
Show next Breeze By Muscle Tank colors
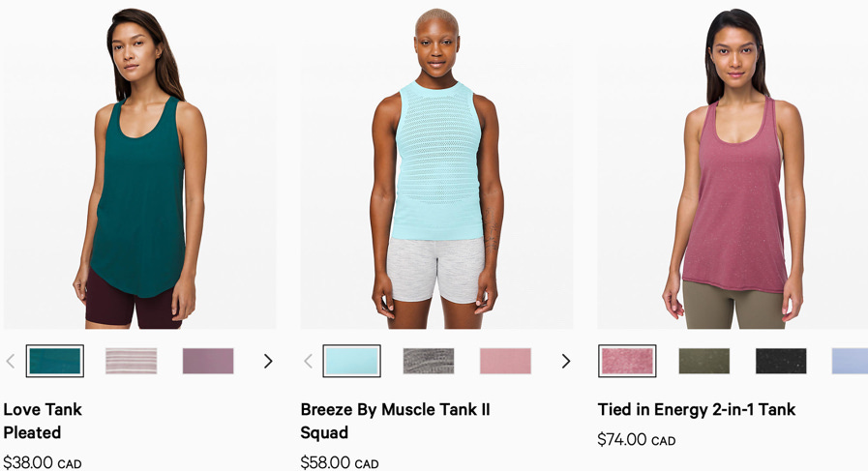coord(565,362)
